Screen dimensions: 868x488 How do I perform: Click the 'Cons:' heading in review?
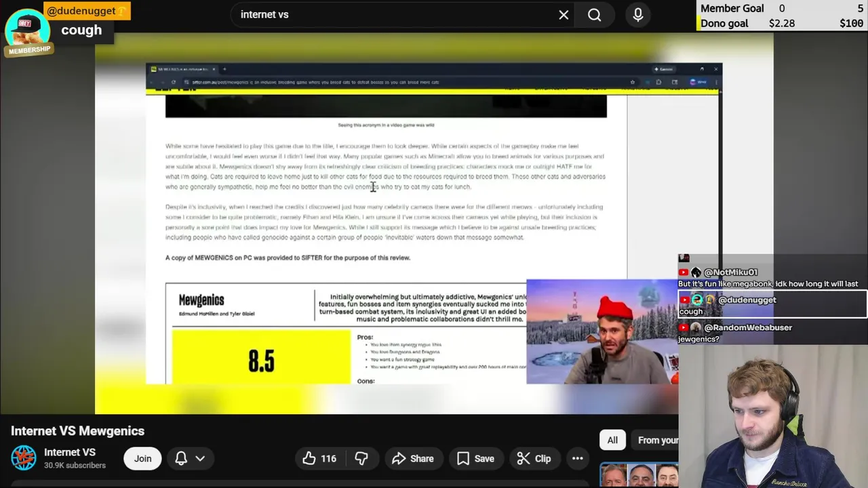[x=366, y=381]
